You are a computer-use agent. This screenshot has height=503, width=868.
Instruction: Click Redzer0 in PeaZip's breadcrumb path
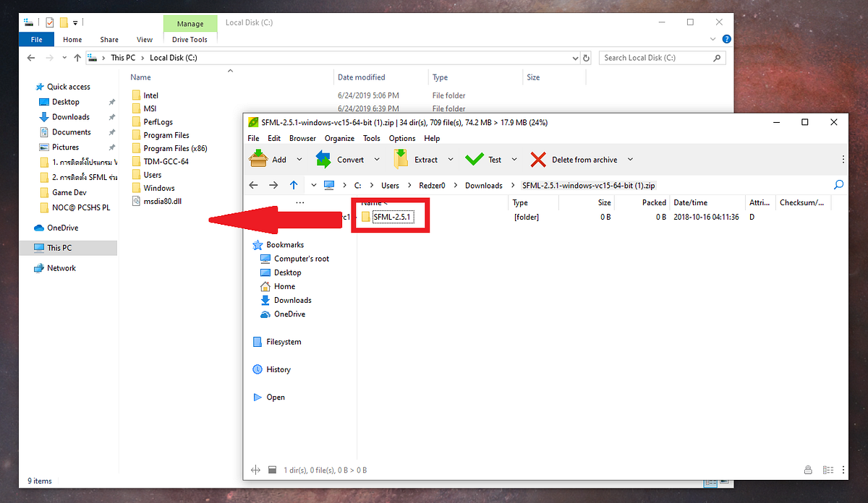pos(432,186)
